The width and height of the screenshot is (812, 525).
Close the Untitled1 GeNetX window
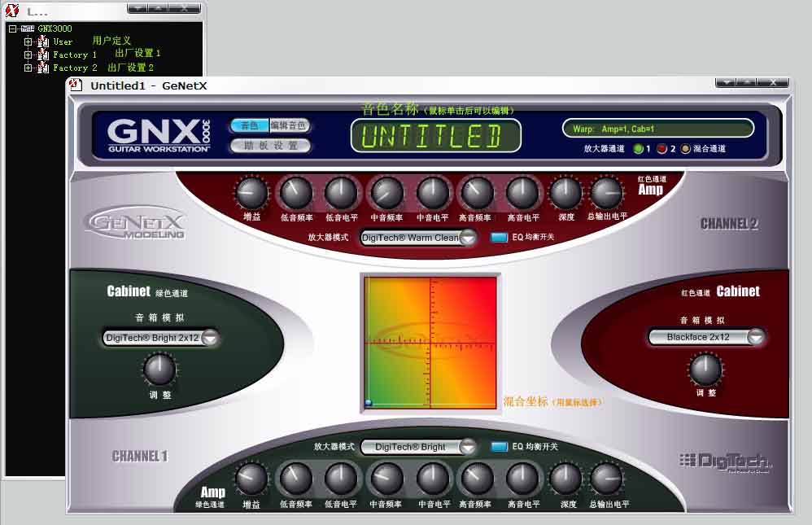pyautogui.click(x=773, y=82)
